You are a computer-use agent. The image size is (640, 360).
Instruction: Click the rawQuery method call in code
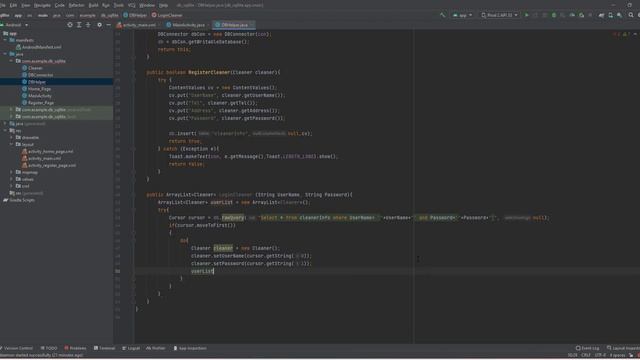(x=233, y=218)
